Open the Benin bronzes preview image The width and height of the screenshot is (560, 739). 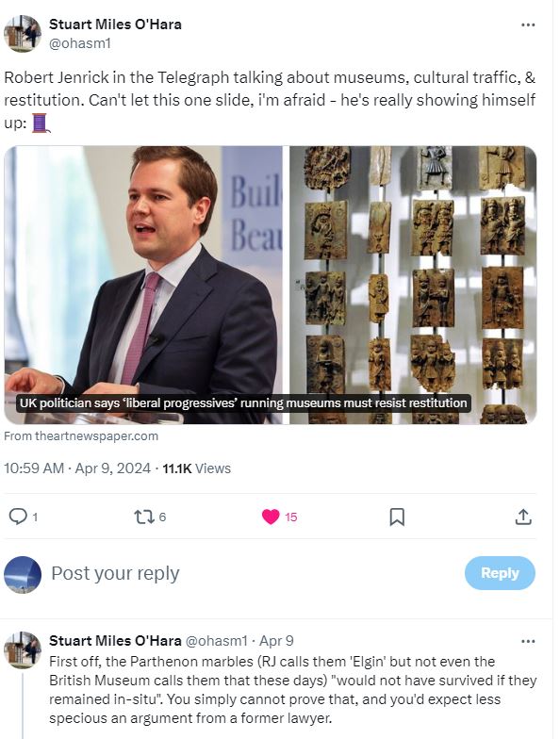(413, 285)
